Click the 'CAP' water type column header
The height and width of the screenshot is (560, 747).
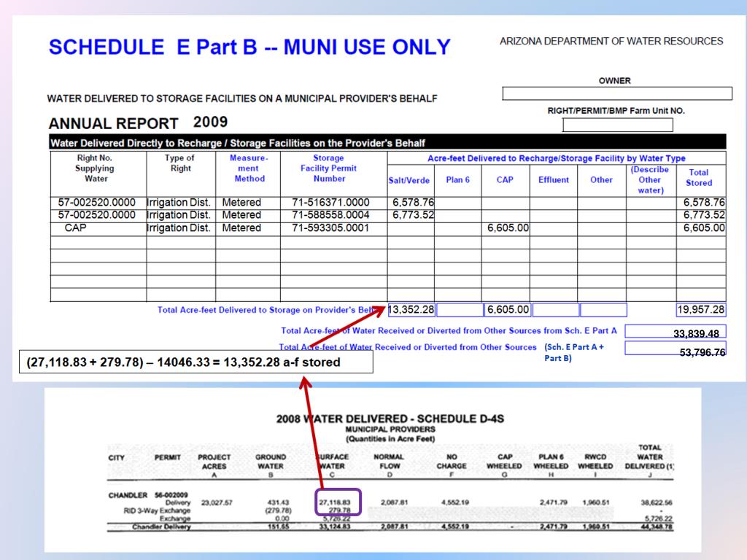[x=505, y=179]
